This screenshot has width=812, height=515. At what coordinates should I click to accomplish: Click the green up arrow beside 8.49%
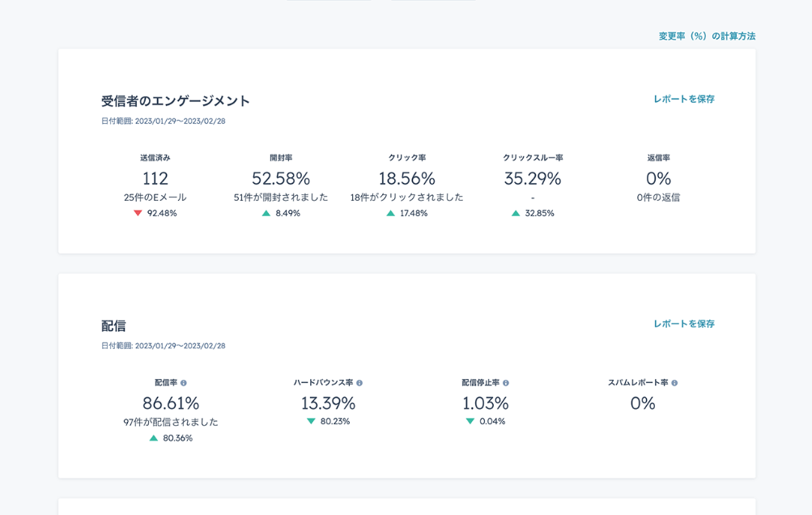tap(266, 213)
